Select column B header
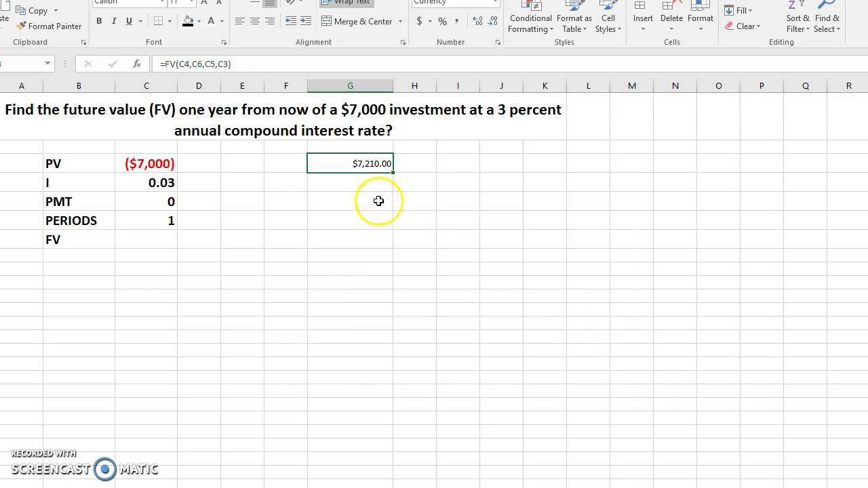The height and width of the screenshot is (488, 868). 79,85
